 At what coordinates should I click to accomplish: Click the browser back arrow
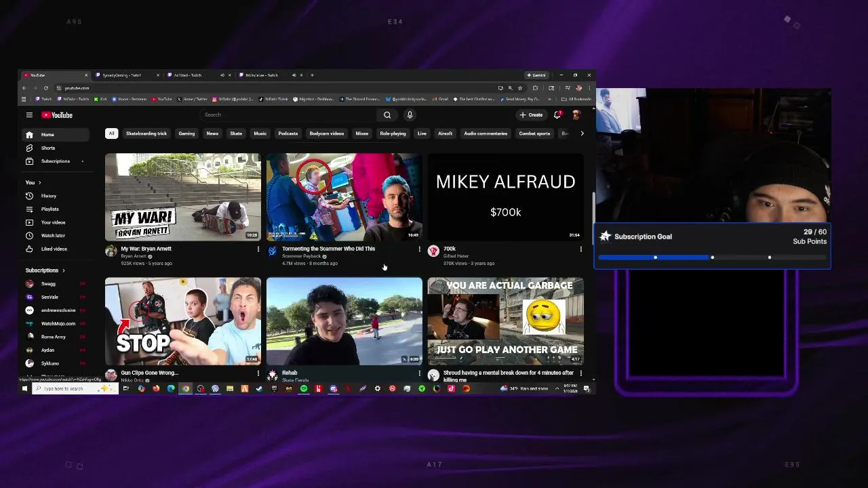coord(24,88)
